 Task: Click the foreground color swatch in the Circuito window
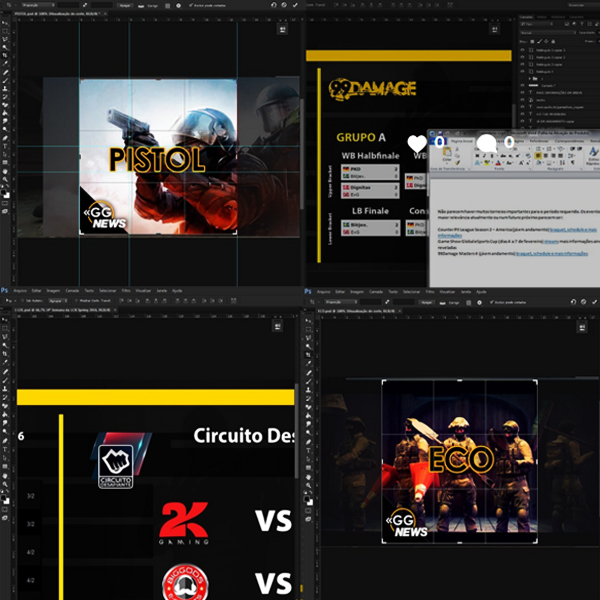tap(3, 497)
